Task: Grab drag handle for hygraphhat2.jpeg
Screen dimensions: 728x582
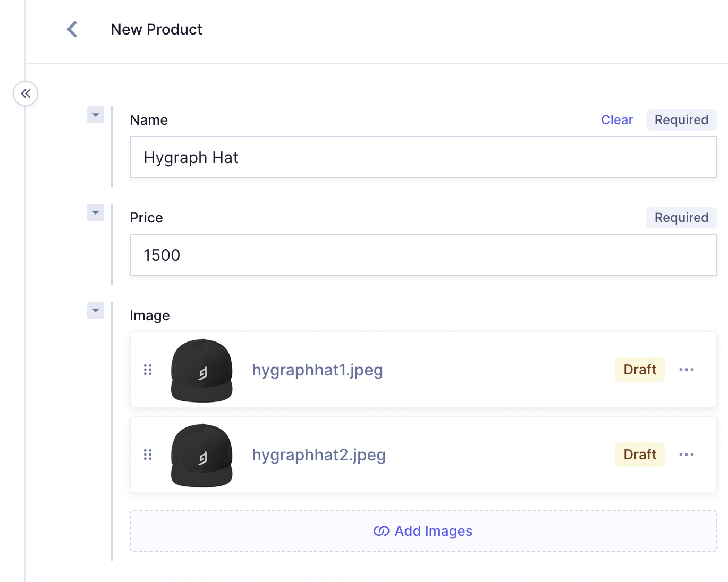Action: tap(148, 455)
